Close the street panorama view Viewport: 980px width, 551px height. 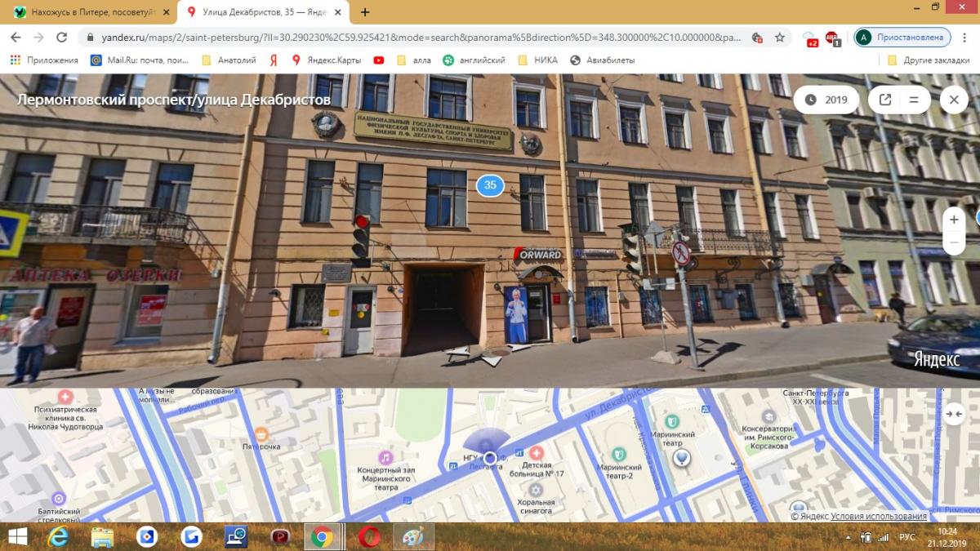click(x=953, y=100)
